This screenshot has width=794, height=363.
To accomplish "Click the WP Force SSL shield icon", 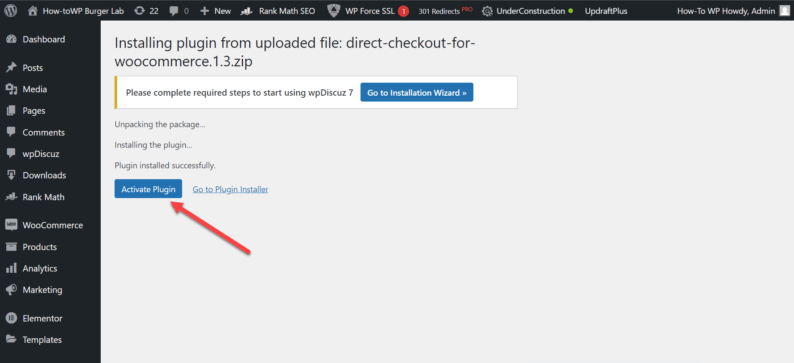I will [334, 11].
